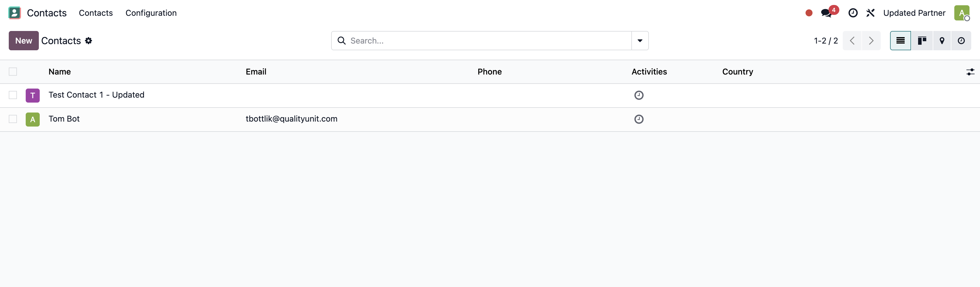Check the Tom Bot row
The image size is (980, 287).
pos(13,119)
